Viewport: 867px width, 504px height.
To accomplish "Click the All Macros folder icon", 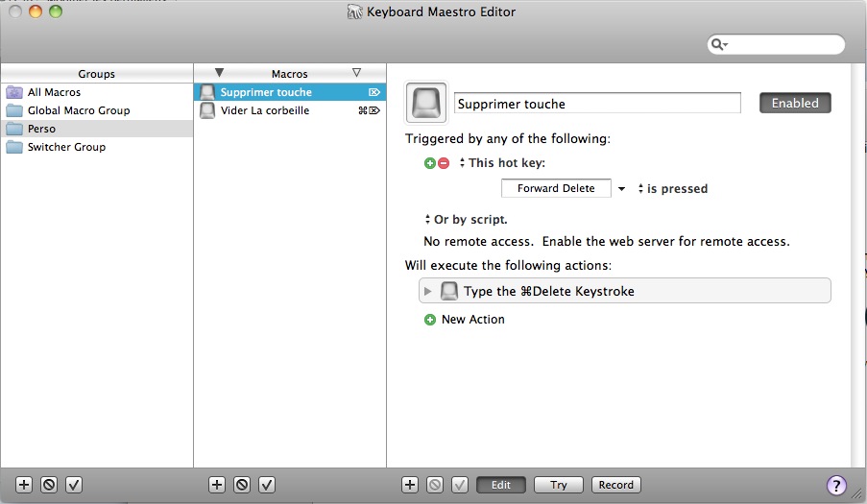I will (14, 92).
